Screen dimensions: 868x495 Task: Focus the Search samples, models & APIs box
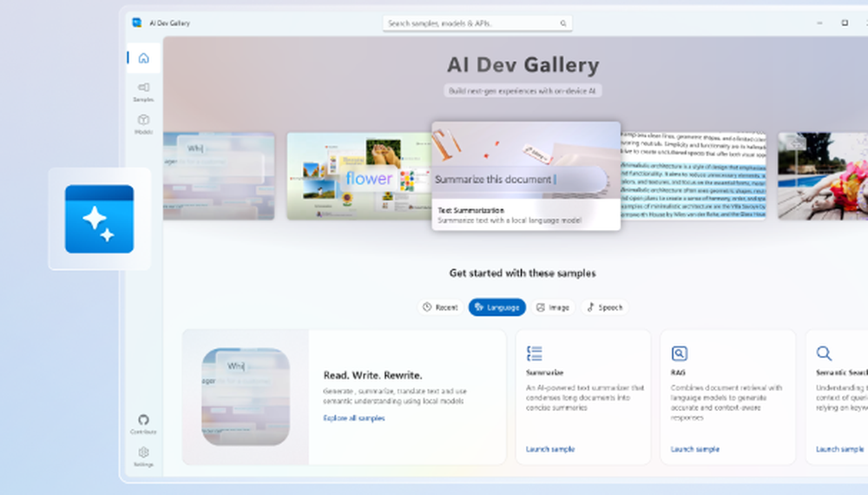point(477,23)
